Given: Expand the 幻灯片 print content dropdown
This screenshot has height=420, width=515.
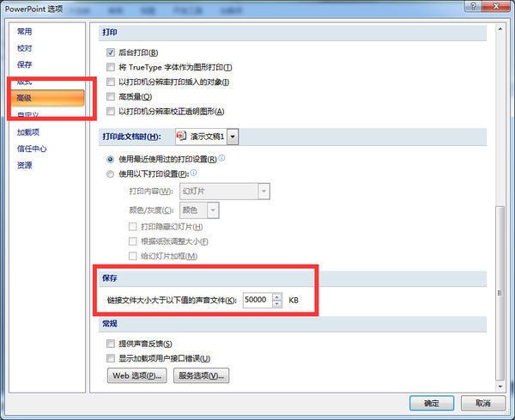Looking at the screenshot, I should pyautogui.click(x=264, y=191).
